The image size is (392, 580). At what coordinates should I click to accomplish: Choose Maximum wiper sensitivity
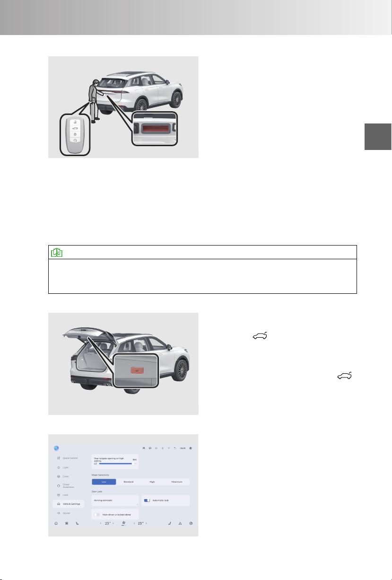pos(177,482)
